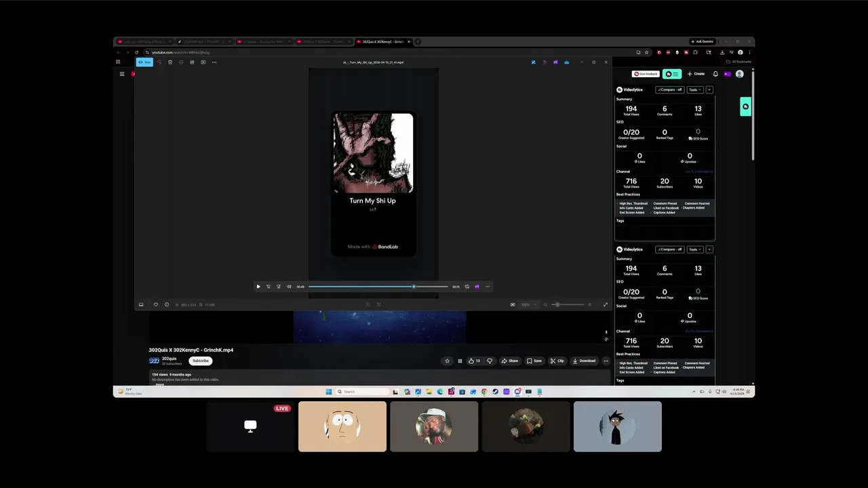The height and width of the screenshot is (488, 868).
Task: Open file info icon in player bottom bar
Action: click(167, 305)
